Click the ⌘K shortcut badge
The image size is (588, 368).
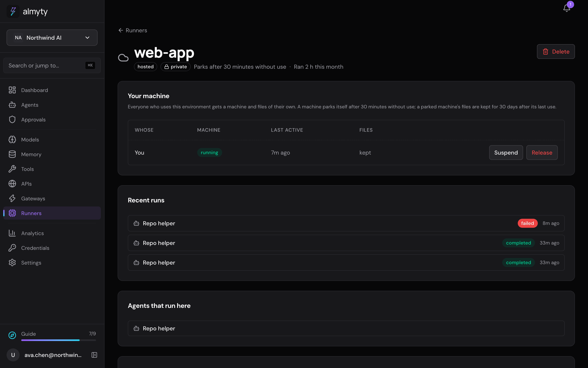(x=90, y=65)
